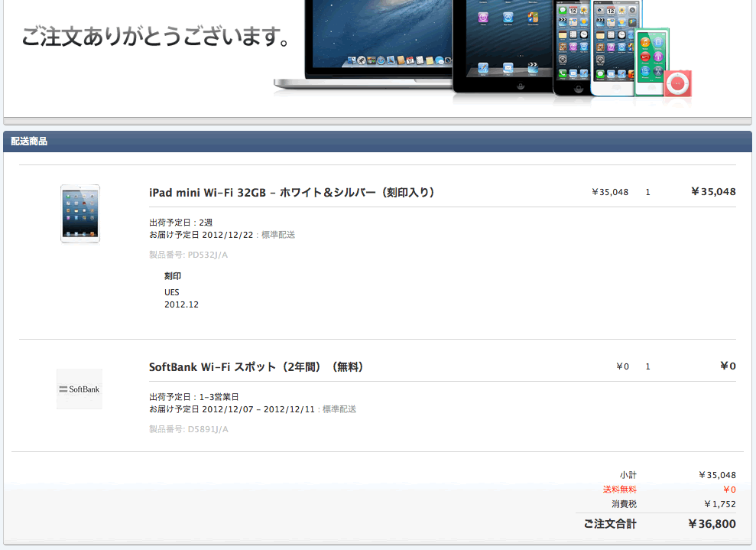Click the green iPod nano in the banner
This screenshot has height=550, width=756.
[x=651, y=62]
